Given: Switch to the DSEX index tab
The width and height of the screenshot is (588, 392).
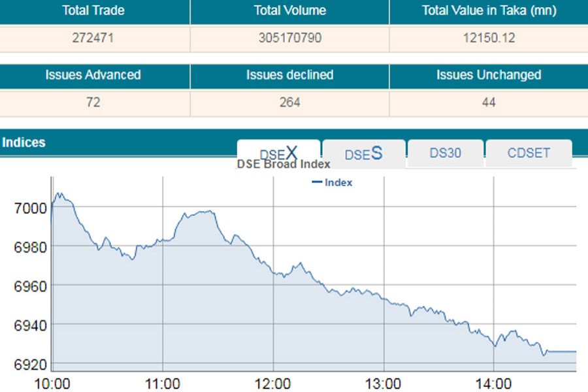Looking at the screenshot, I should [x=278, y=154].
